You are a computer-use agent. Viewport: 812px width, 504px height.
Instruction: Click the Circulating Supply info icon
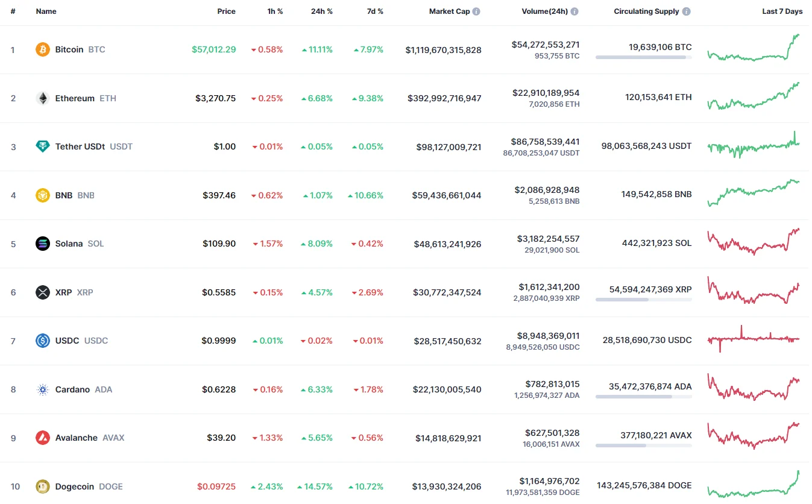pyautogui.click(x=687, y=11)
